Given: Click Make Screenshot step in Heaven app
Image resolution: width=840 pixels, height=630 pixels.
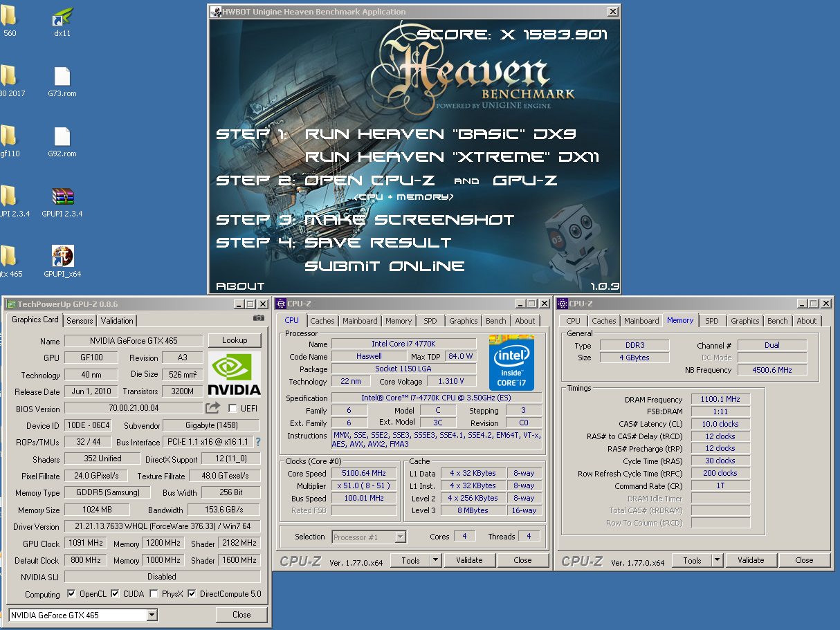Looking at the screenshot, I should tap(410, 220).
